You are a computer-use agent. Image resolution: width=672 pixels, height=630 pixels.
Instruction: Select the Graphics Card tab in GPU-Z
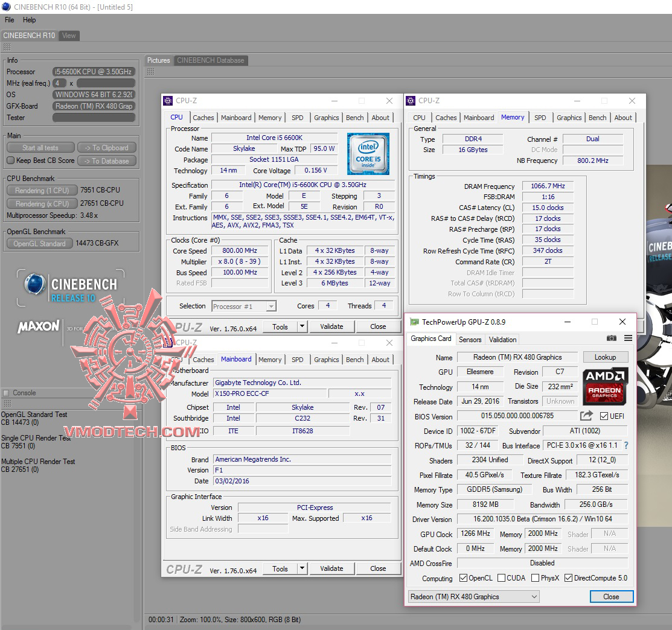(x=430, y=339)
